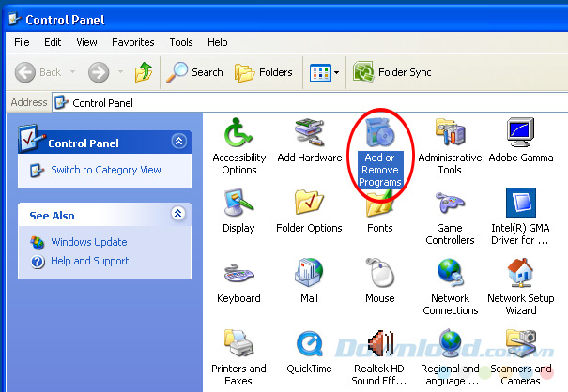Click the Search toolbar button
Screen dimensions: 568x392
tap(194, 72)
